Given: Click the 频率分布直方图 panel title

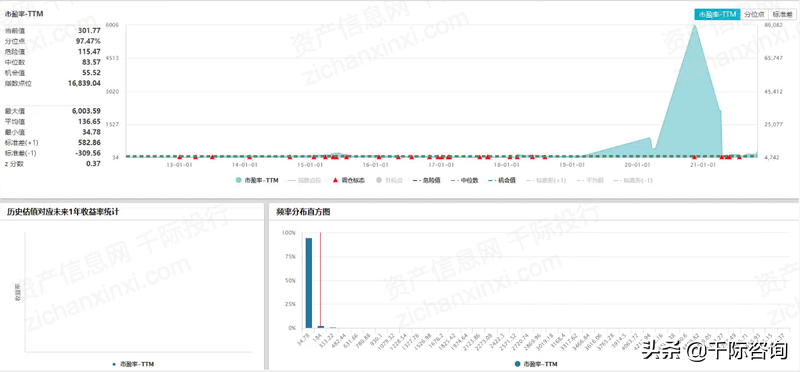Looking at the screenshot, I should [303, 212].
